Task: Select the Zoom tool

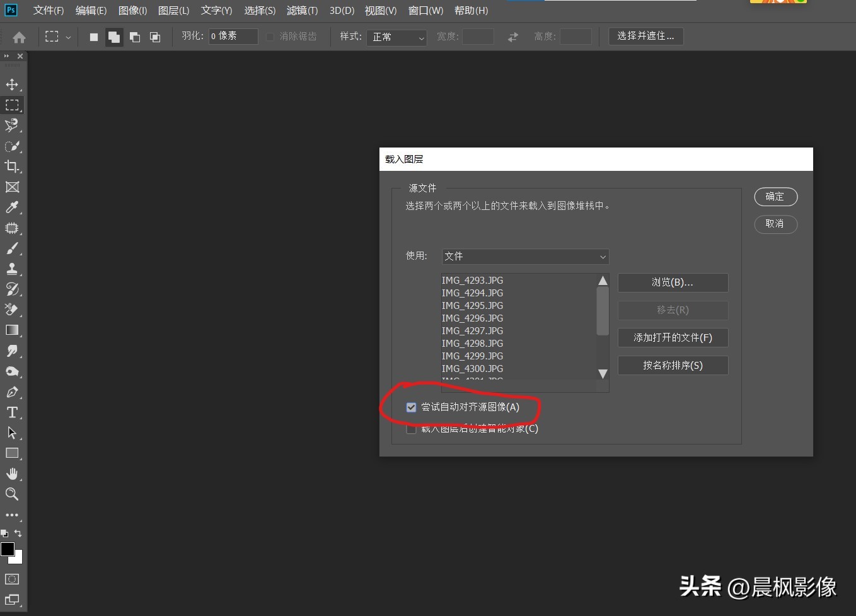Action: click(x=12, y=494)
